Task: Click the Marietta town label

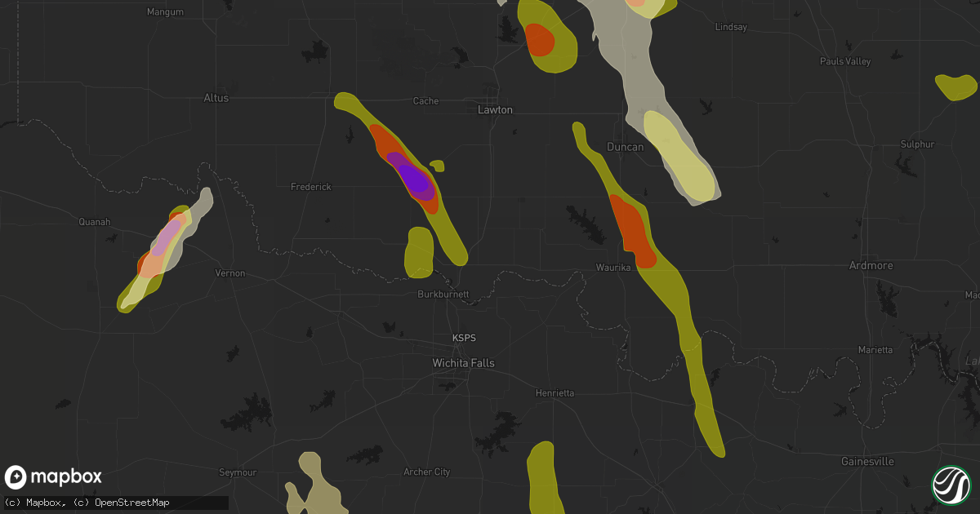Action: [x=875, y=350]
